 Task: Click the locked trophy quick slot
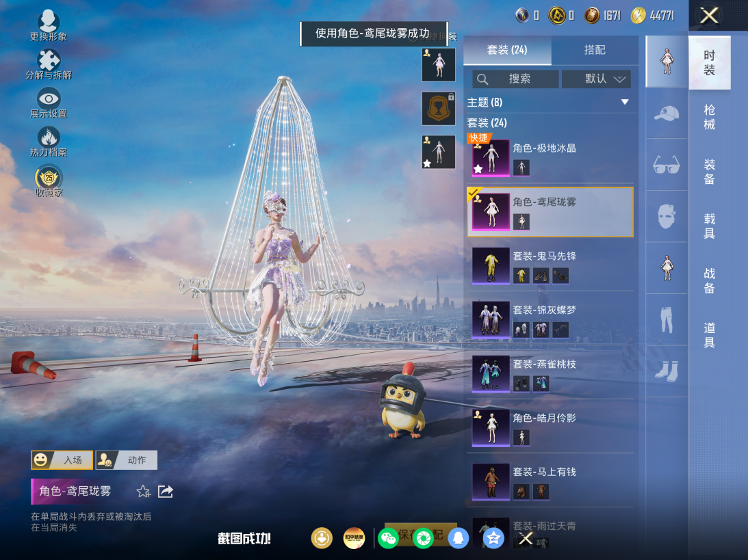(439, 109)
